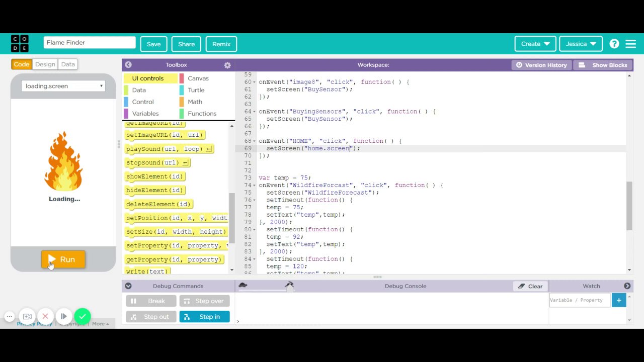
Task: Collapse the code fold at line 74
Action: click(254, 186)
